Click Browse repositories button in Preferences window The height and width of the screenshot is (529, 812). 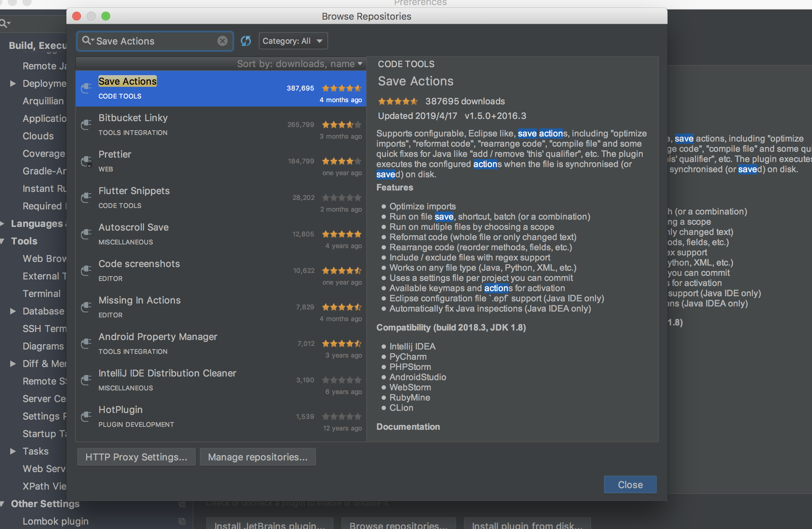coord(398,524)
